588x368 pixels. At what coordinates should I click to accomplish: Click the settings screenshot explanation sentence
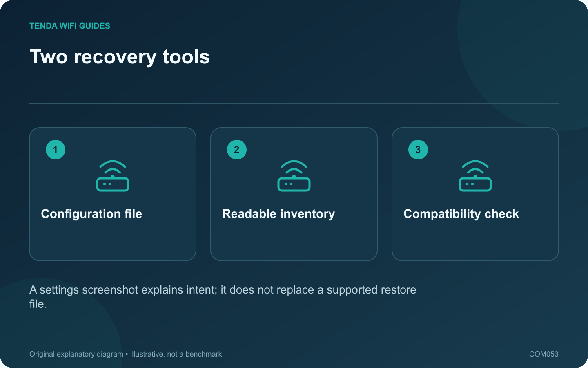tap(223, 297)
